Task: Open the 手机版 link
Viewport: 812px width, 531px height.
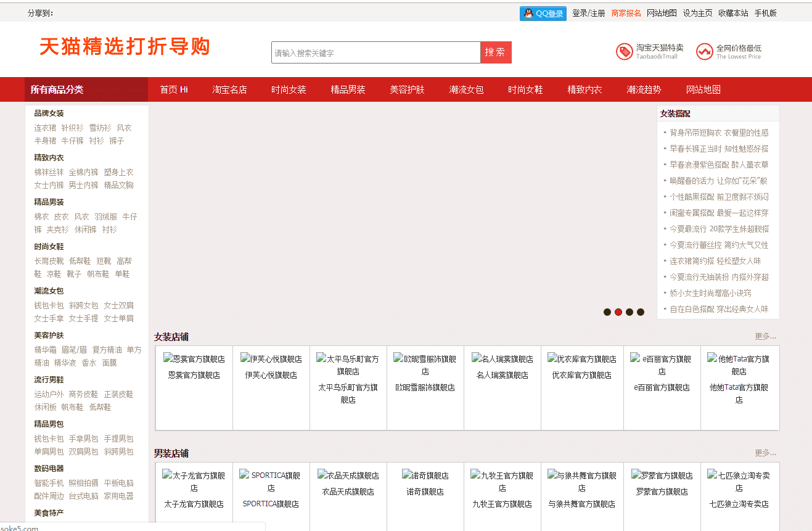Action: 766,13
